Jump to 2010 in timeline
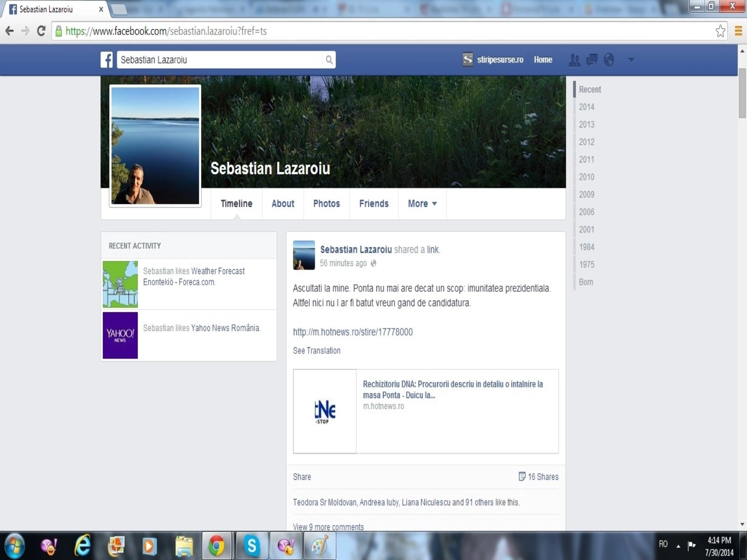Image resolution: width=747 pixels, height=560 pixels. (x=586, y=177)
